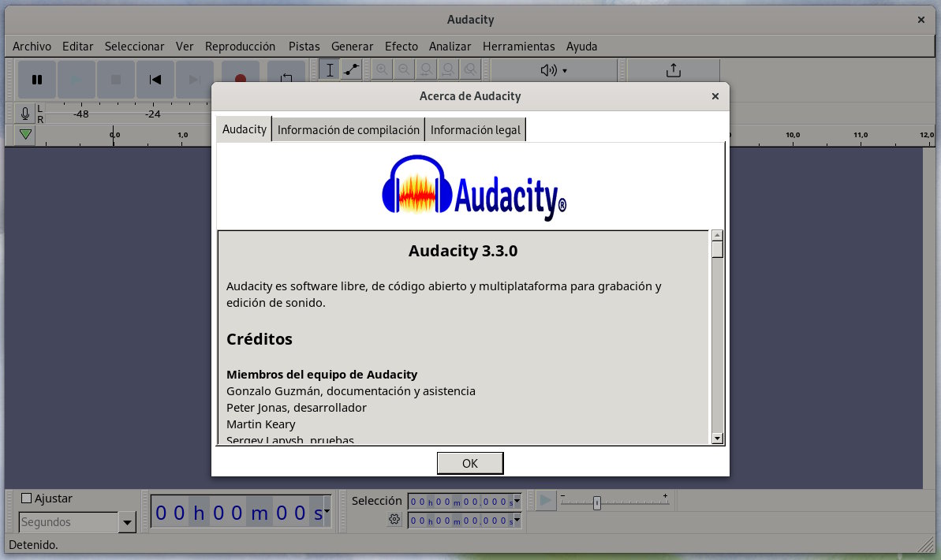Click the microphone record meter icon
941x560 pixels.
[25, 114]
